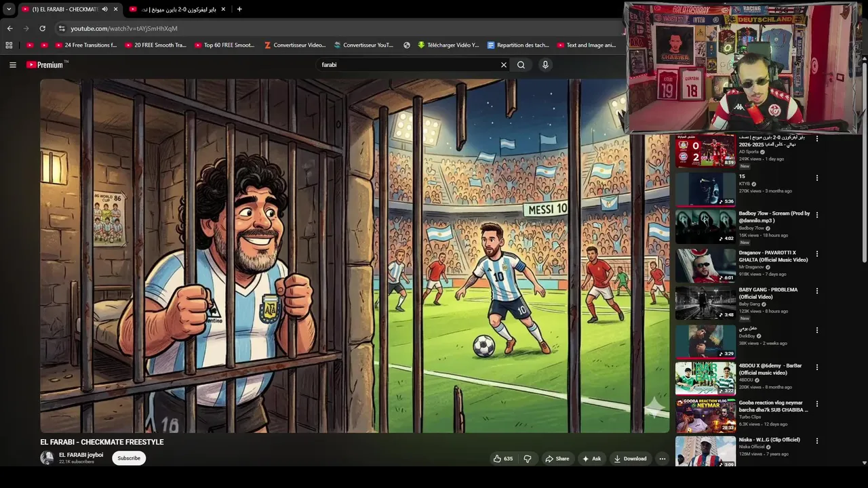This screenshot has width=868, height=488.
Task: Play '15' by KTYB thumbnail
Action: click(x=705, y=189)
